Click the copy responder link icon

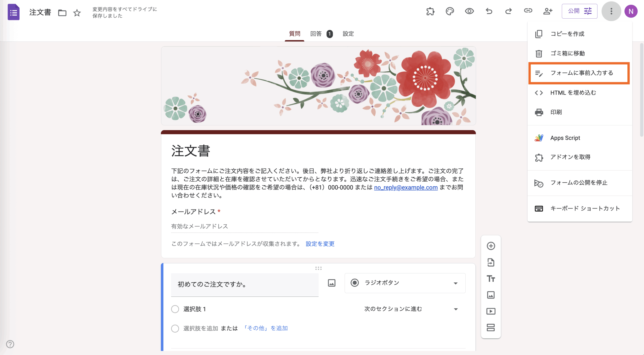tap(528, 11)
